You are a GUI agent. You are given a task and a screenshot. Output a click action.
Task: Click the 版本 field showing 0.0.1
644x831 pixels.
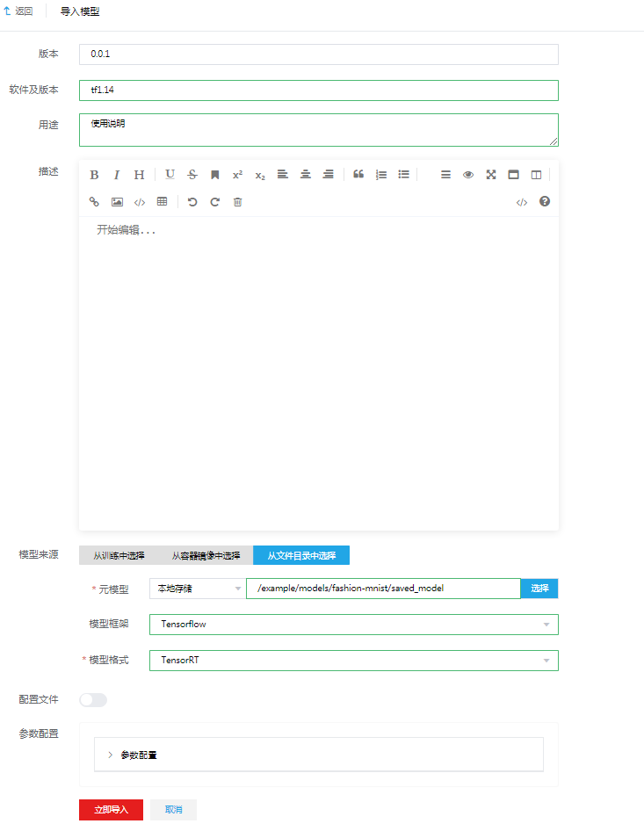click(319, 54)
